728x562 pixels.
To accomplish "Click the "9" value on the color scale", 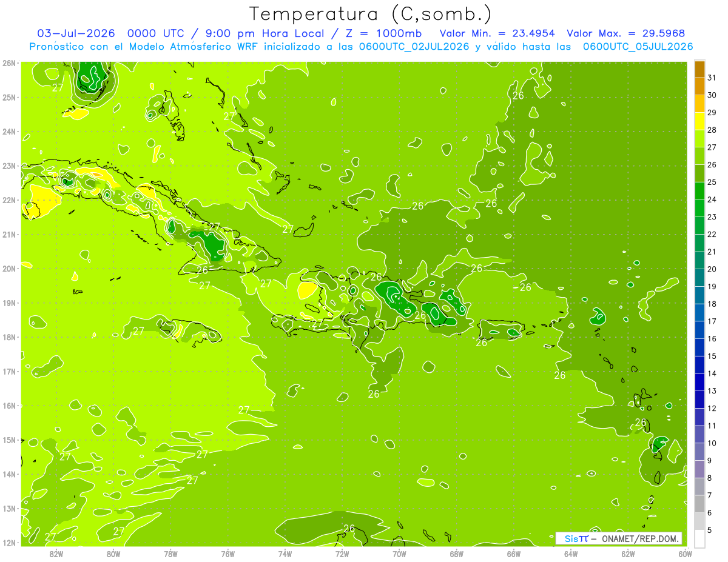I will (710, 460).
